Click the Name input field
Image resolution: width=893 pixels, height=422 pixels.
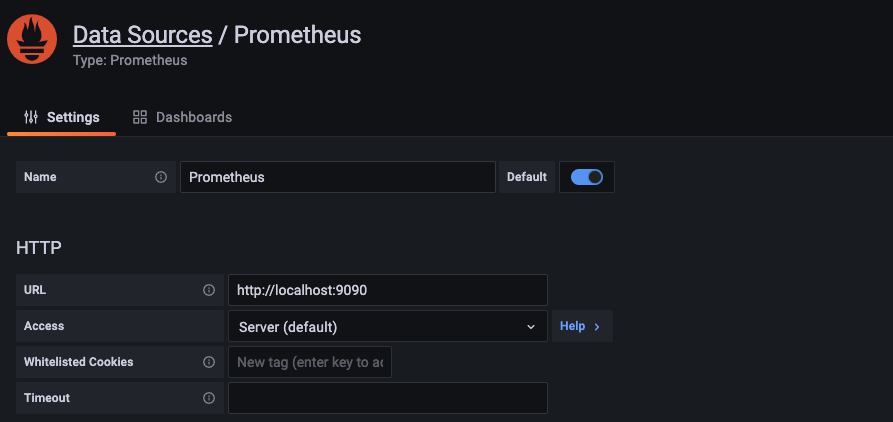pos(337,177)
